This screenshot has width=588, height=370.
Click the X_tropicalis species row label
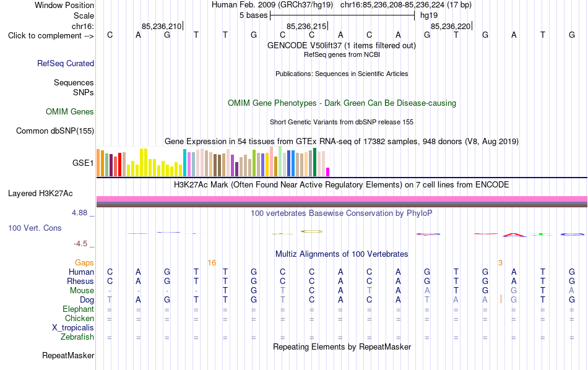(73, 328)
